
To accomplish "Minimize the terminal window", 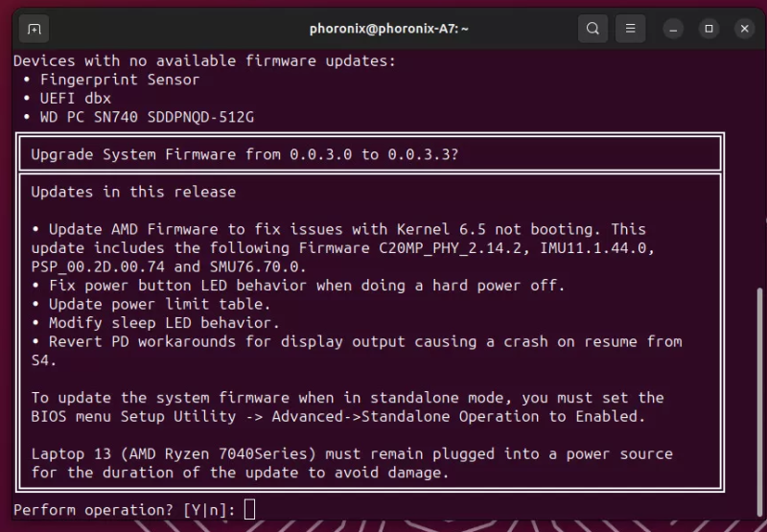I will 674,29.
